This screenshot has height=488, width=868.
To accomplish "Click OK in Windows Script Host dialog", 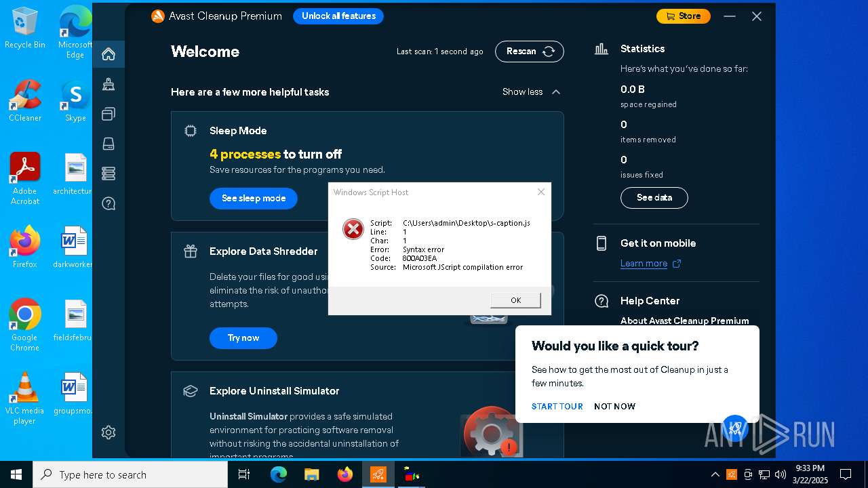I will (x=515, y=300).
